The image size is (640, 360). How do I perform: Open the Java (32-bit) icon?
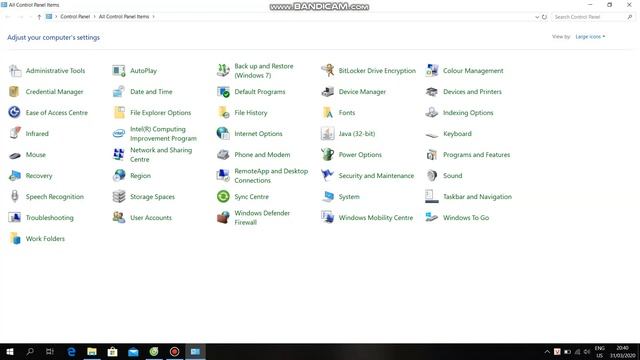[x=328, y=133]
